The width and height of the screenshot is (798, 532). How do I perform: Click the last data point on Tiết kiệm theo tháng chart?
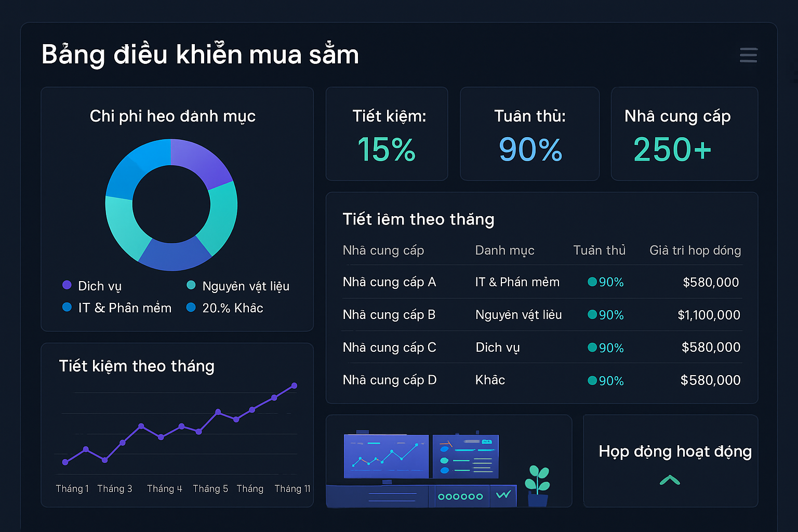(294, 385)
